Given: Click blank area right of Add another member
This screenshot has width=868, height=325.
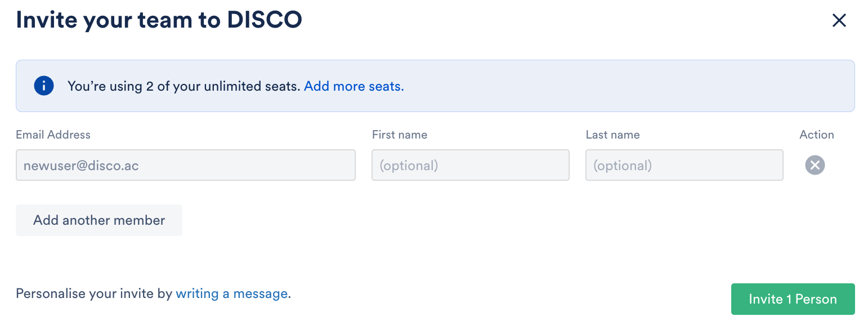Looking at the screenshot, I should pos(450,220).
